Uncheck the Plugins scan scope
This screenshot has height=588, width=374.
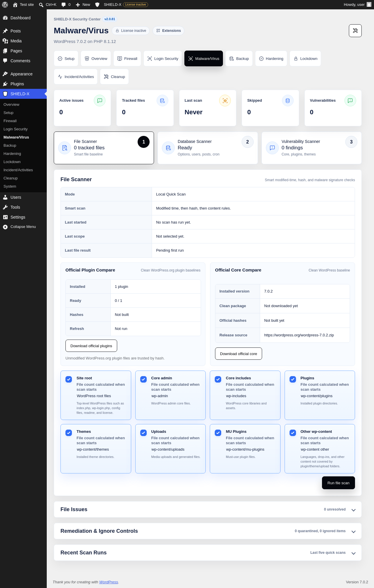(293, 379)
